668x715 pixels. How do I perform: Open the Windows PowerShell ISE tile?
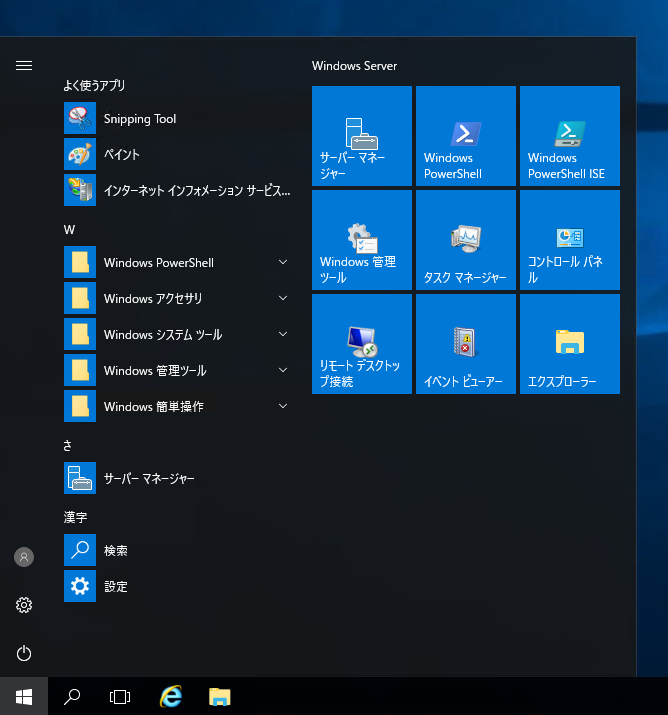570,136
